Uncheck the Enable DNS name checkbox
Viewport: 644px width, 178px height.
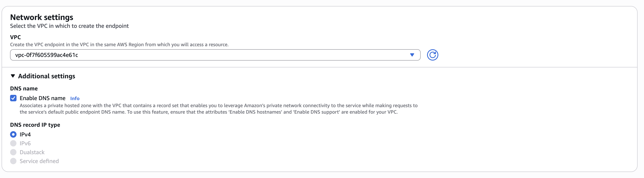click(13, 98)
